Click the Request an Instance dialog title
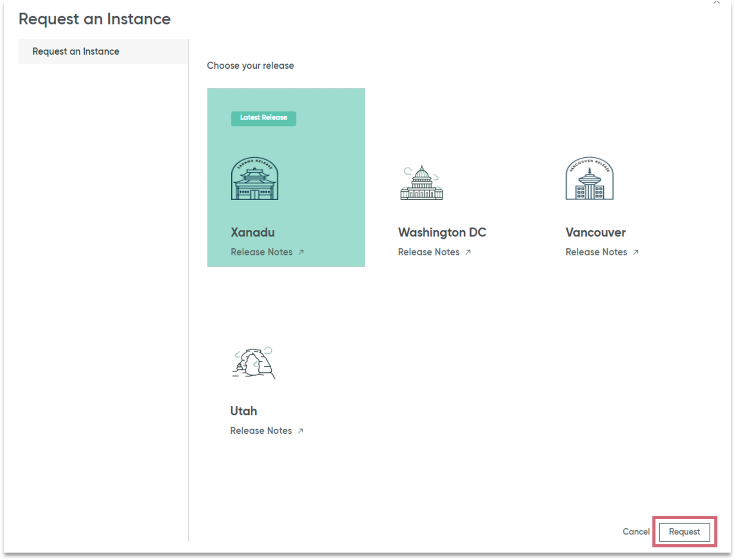 [95, 19]
